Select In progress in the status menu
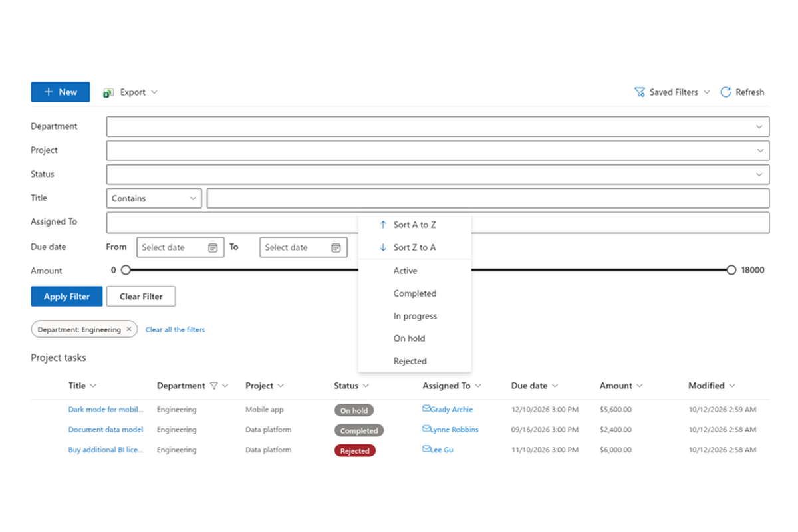The width and height of the screenshot is (798, 532). [x=414, y=316]
